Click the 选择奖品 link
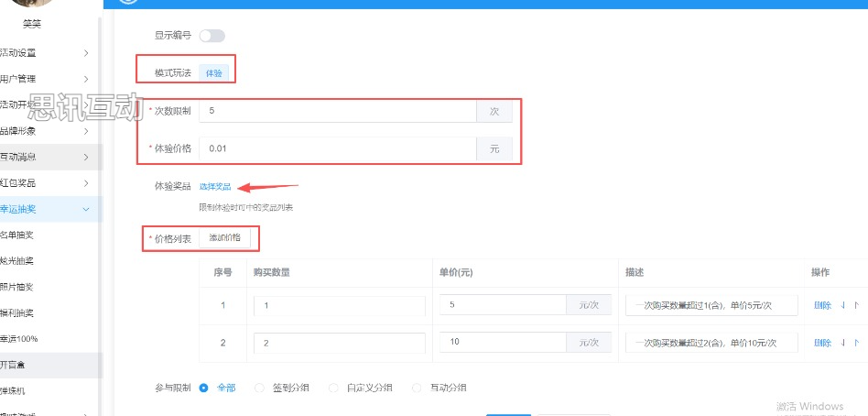This screenshot has width=868, height=416. click(x=215, y=187)
